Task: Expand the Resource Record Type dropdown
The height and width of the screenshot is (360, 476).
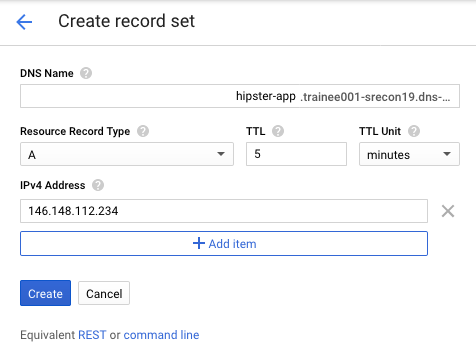Action: pos(127,154)
